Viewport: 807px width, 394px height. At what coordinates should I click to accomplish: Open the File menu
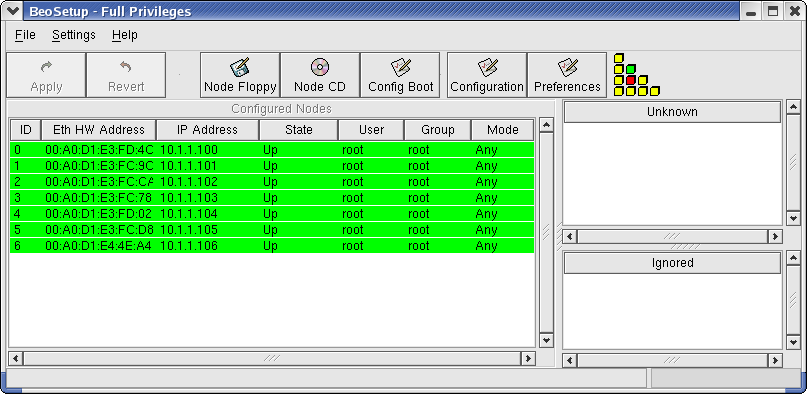click(25, 35)
